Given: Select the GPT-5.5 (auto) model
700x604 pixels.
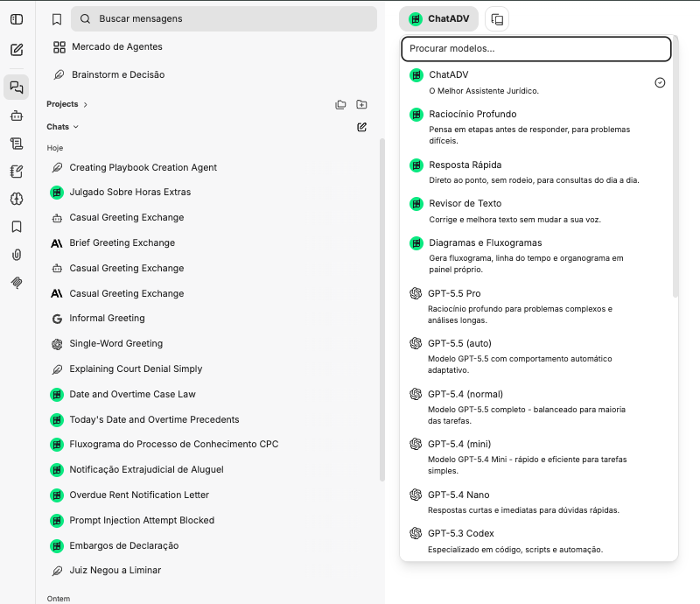Looking at the screenshot, I should [535, 356].
